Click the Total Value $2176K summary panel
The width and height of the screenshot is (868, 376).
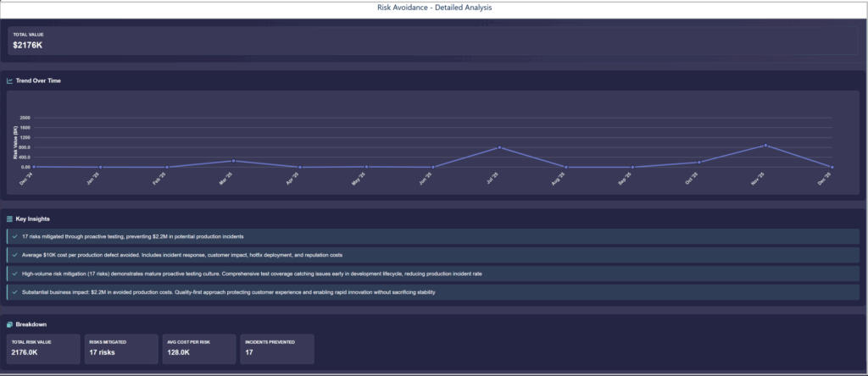tap(433, 40)
